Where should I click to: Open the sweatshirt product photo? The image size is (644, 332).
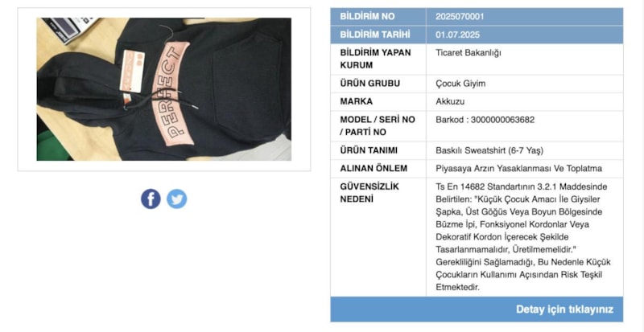(x=164, y=89)
